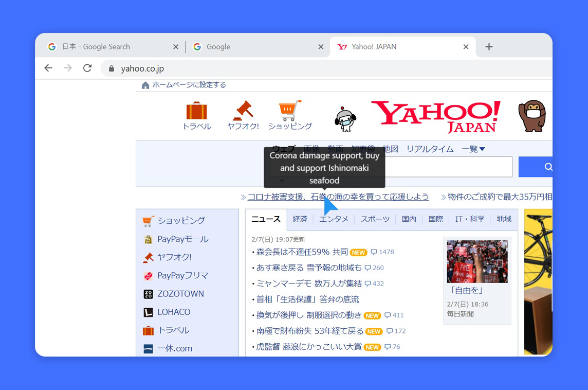588x390 pixels.
Task: Reload the Yahoo Japan page
Action: pos(87,68)
